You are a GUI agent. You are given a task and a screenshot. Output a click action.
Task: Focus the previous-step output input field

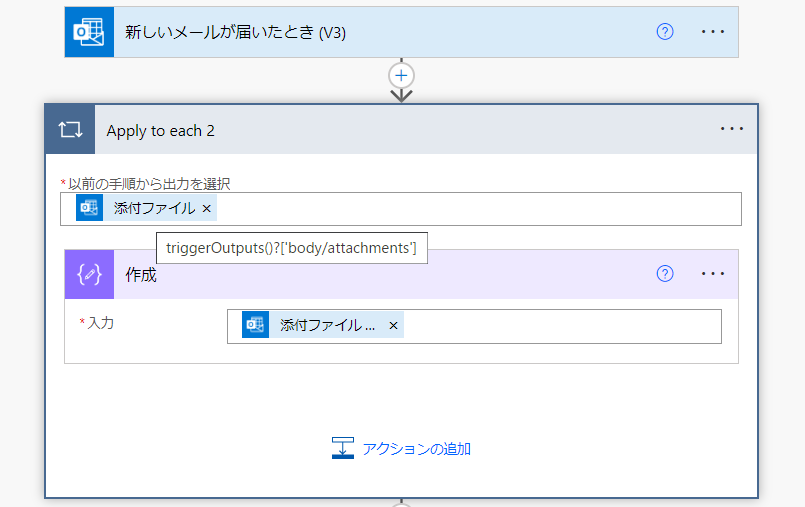(401, 209)
